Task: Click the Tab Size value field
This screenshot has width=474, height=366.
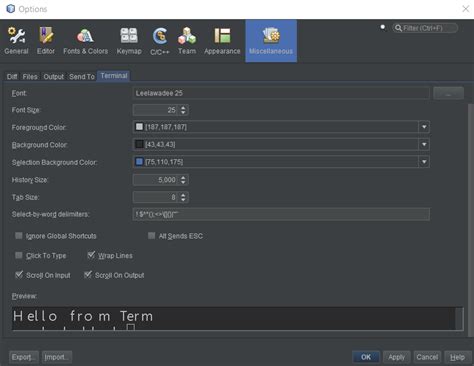Action: [156, 197]
